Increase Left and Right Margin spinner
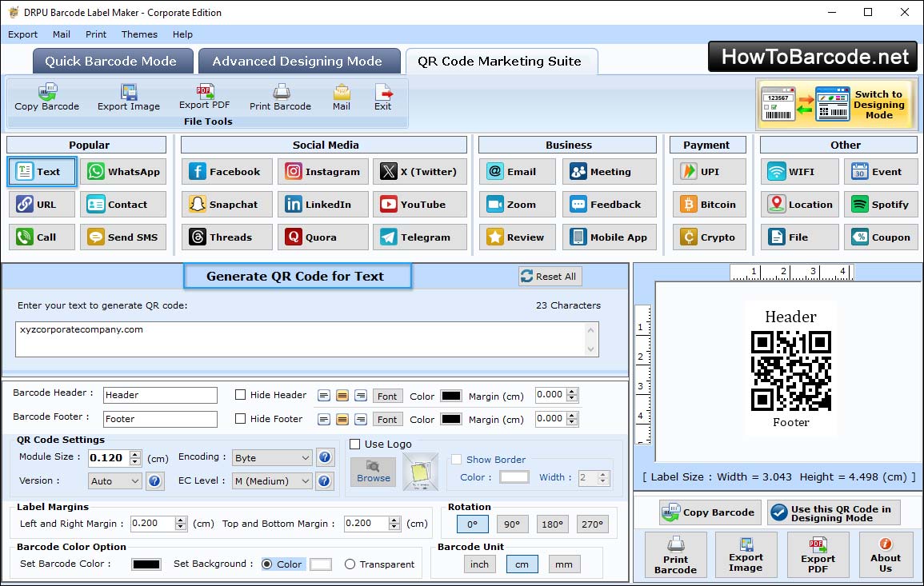 pos(181,520)
